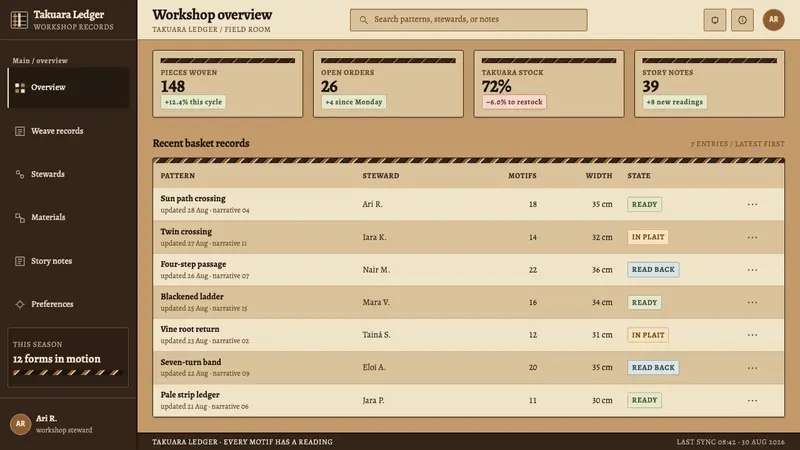Click the 7 entries / latest first label
800x450 pixels.
click(x=737, y=144)
